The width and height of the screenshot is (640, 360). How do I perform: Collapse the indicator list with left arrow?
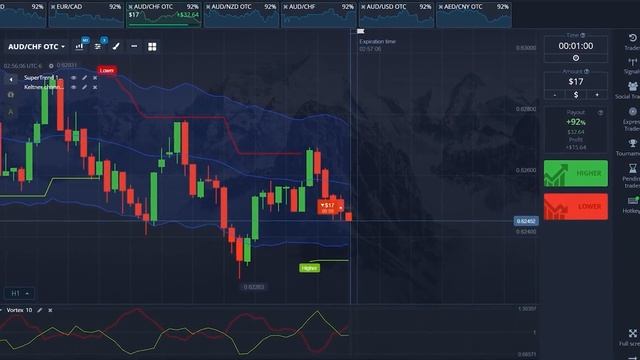pos(11,79)
